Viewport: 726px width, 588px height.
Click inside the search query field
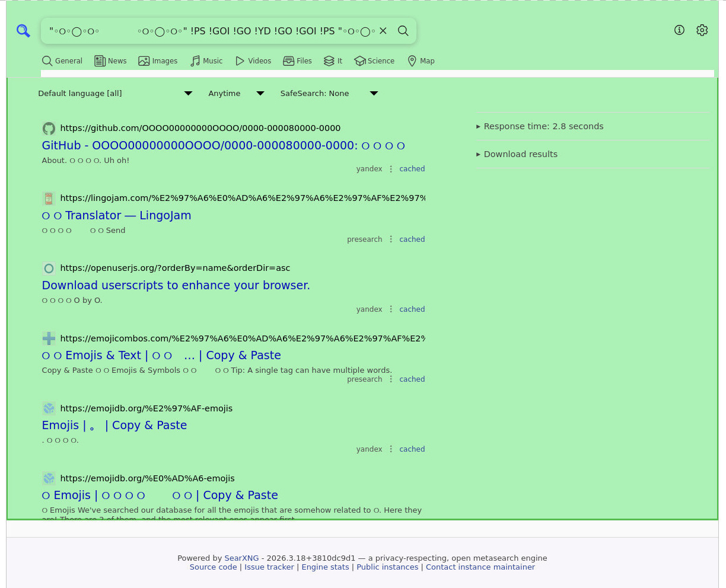pyautogui.click(x=208, y=31)
